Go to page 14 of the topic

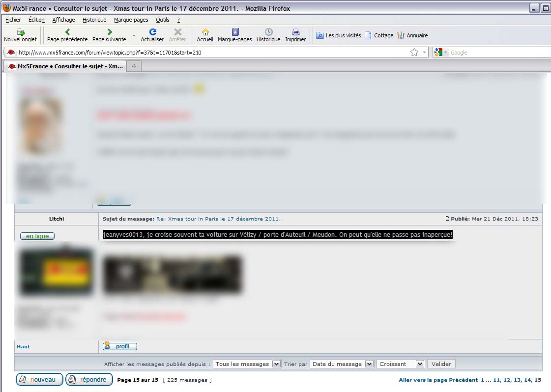coord(528,380)
